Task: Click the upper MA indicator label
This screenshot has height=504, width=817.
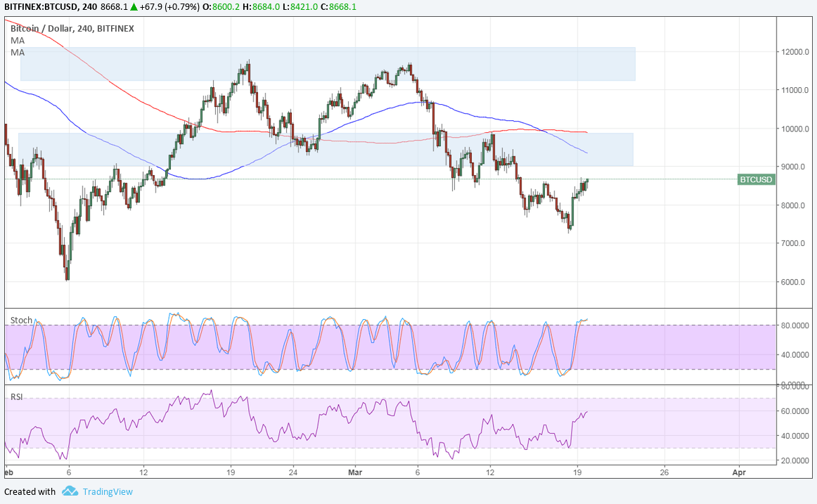Action: click(x=18, y=41)
